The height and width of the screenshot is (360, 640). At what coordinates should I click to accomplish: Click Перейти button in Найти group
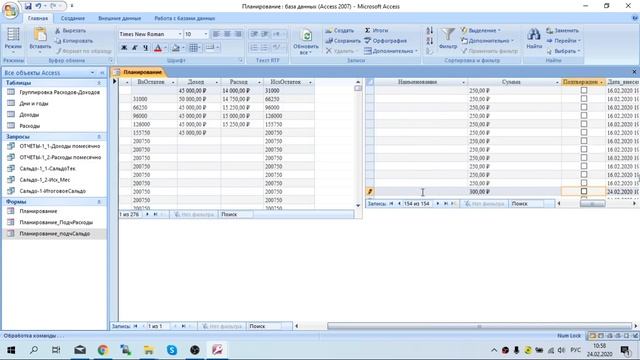pyautogui.click(x=563, y=41)
